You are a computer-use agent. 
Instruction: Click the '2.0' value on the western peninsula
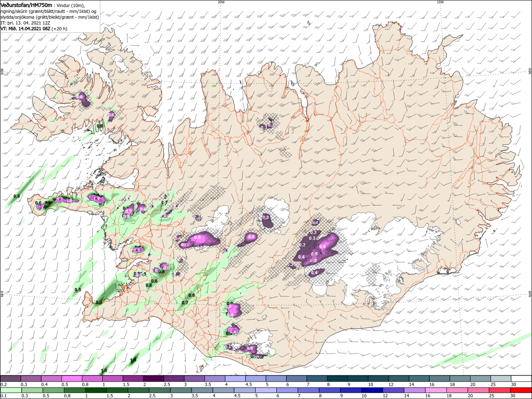48,203
